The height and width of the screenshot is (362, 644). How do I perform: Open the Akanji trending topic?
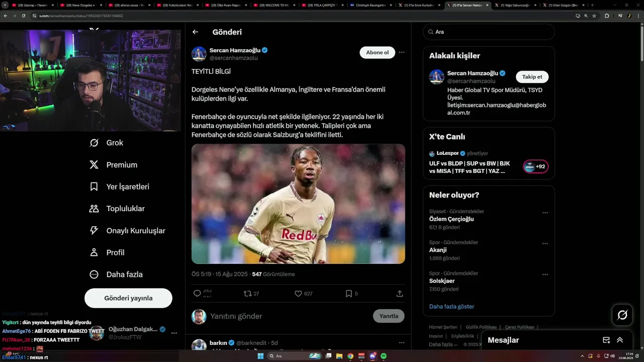pos(438,250)
